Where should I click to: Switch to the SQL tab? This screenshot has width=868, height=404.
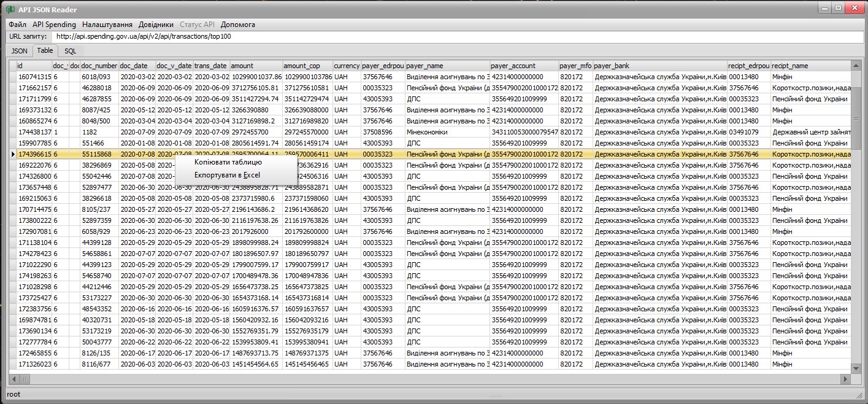[x=71, y=51]
